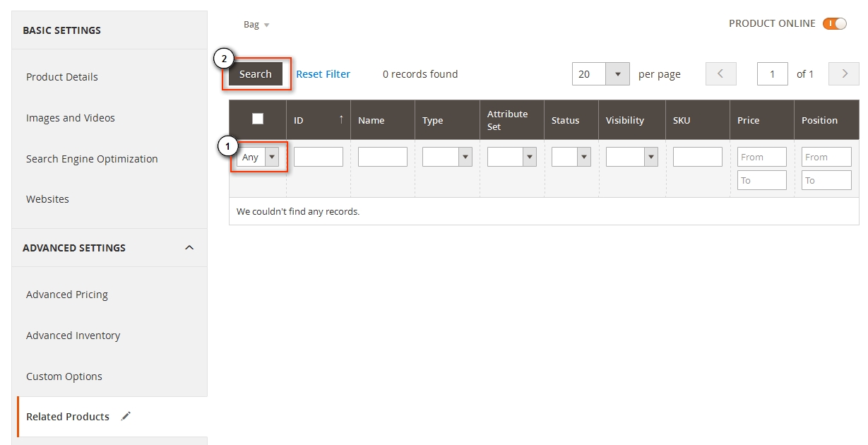Open the Visibility filter dropdown arrow
This screenshot has width=868, height=445.
click(650, 156)
